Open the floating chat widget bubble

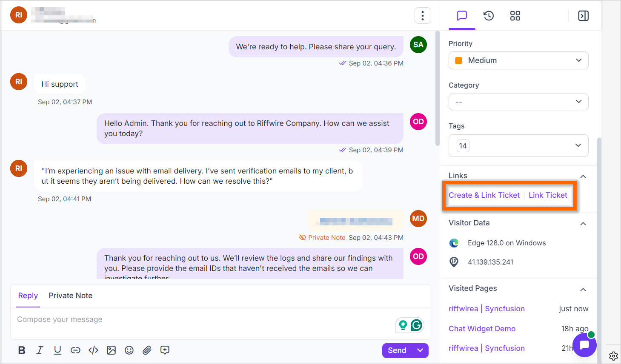click(x=584, y=345)
